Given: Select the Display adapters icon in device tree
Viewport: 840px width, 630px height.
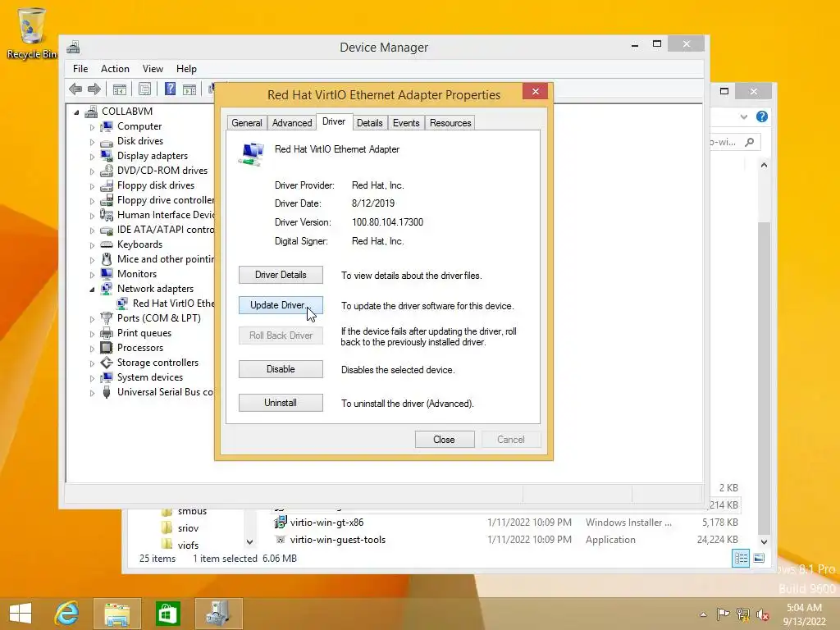Looking at the screenshot, I should [x=107, y=156].
